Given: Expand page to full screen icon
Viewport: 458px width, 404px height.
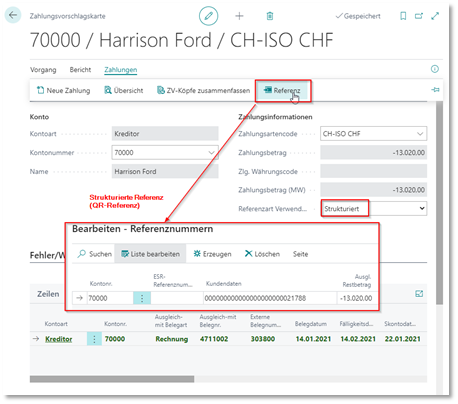Looking at the screenshot, I should coord(435,16).
